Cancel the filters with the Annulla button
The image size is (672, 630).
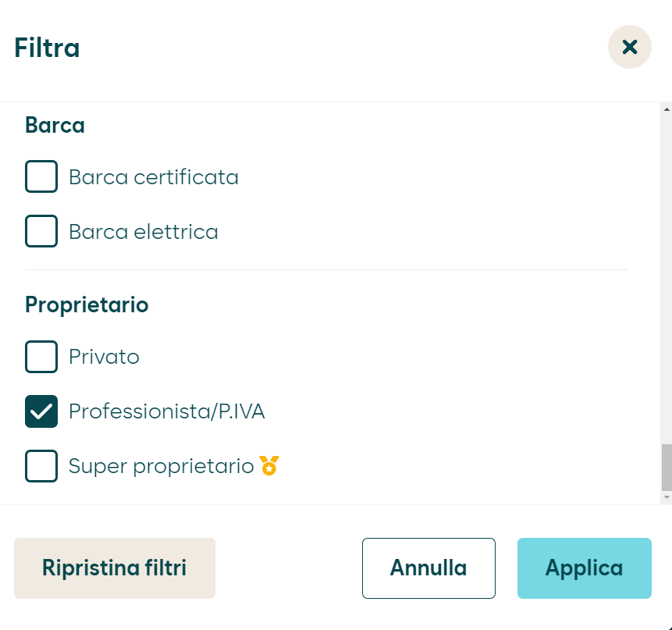pos(428,568)
